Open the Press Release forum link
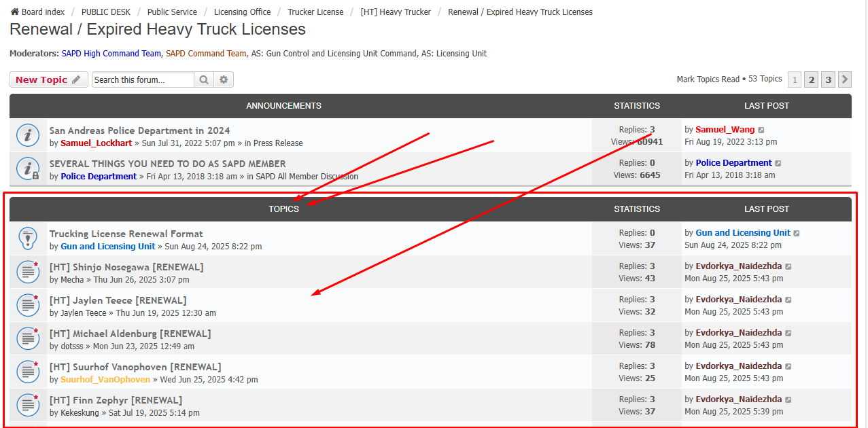 [278, 143]
